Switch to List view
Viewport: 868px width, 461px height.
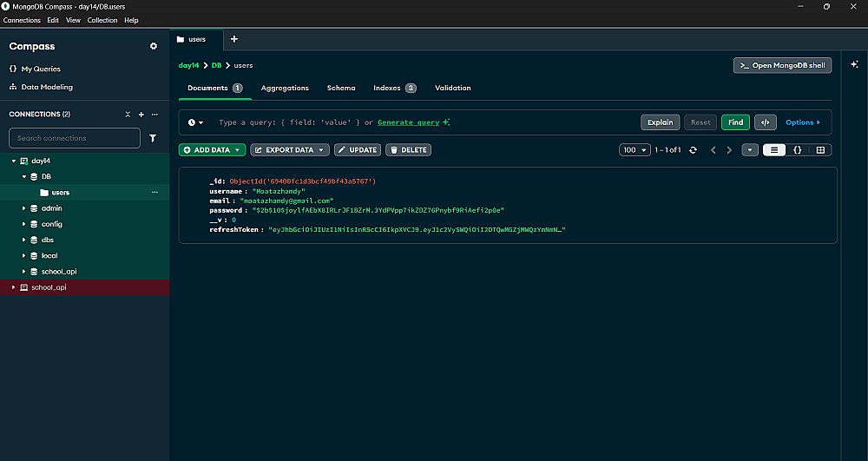point(773,150)
